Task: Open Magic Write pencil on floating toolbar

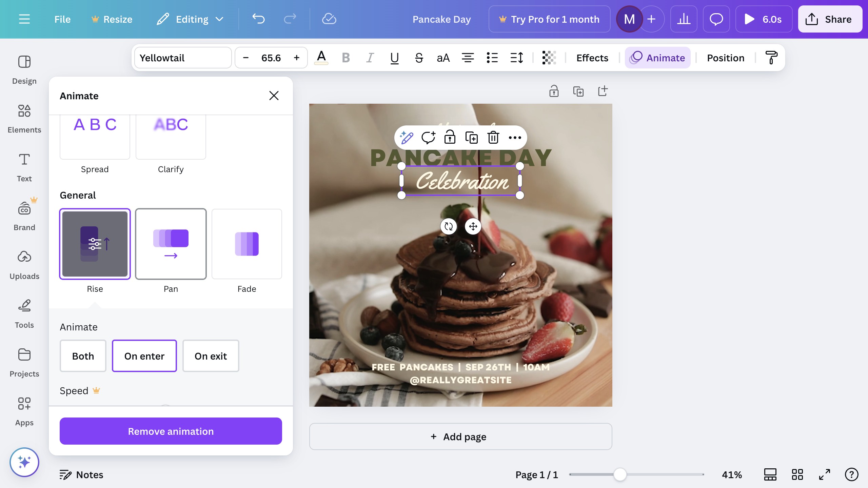Action: (x=406, y=138)
